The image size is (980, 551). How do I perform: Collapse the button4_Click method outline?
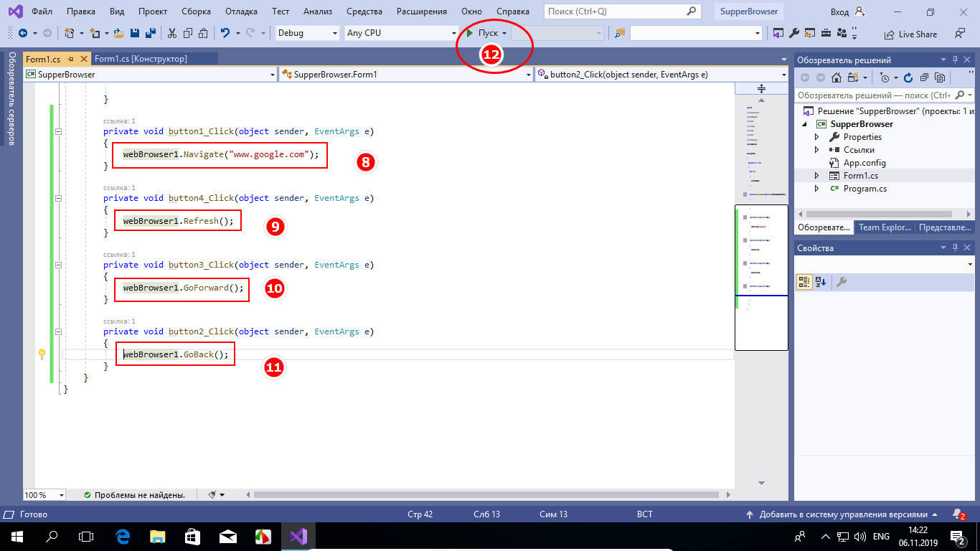pyautogui.click(x=58, y=198)
